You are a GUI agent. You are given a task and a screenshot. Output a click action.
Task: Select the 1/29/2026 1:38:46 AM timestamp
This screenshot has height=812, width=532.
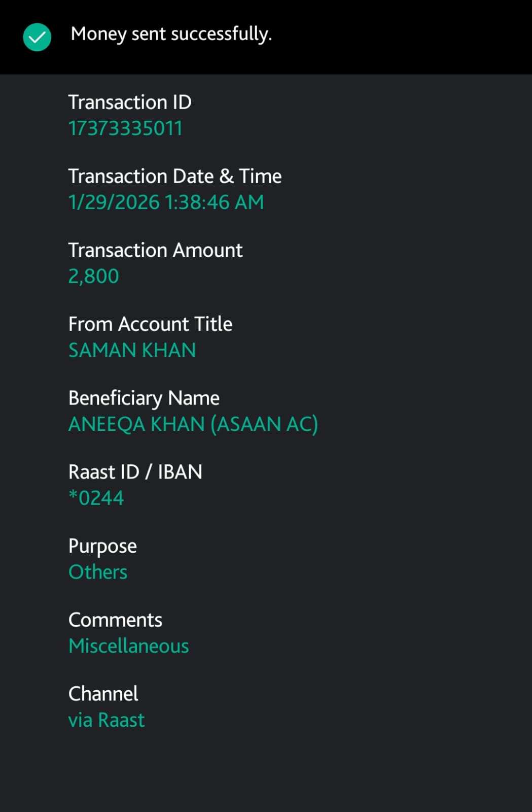point(166,202)
